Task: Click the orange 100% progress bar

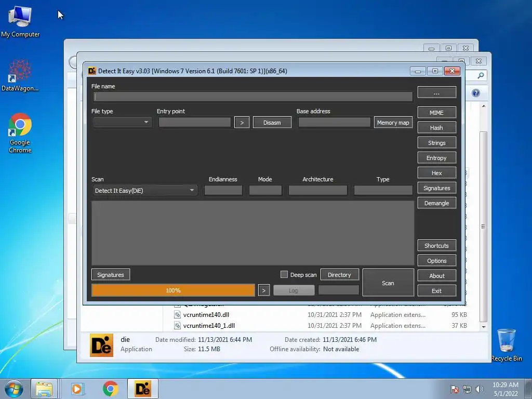Action: (x=173, y=290)
